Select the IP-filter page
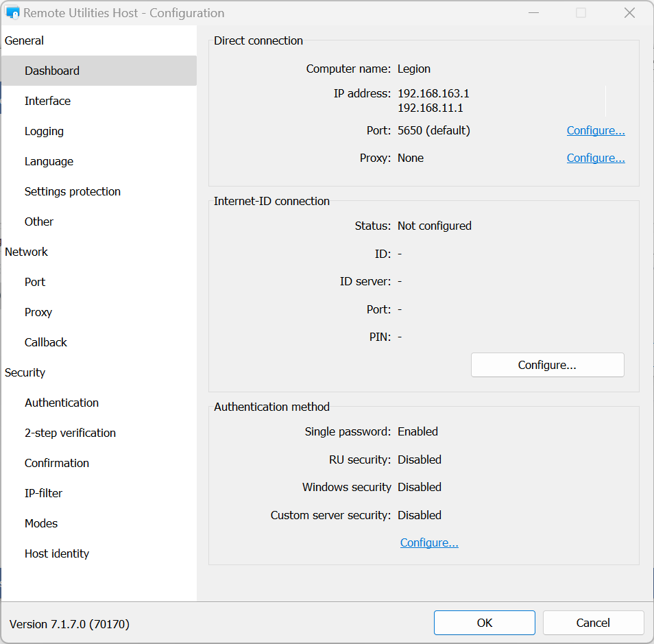 point(43,493)
